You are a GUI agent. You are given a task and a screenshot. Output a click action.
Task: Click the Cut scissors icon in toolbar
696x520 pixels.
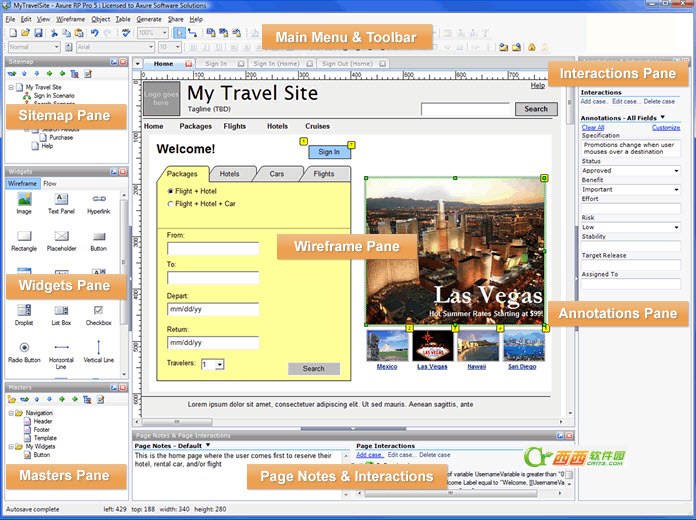tap(54, 33)
